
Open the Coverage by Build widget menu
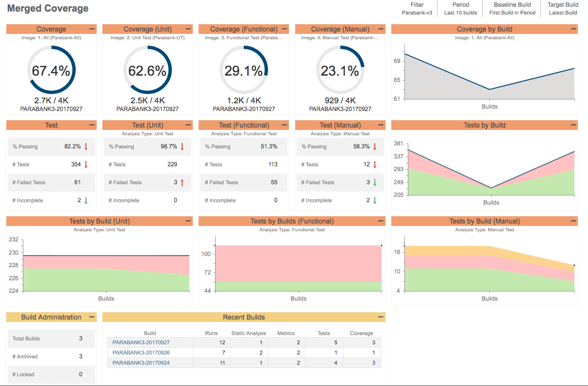[573, 29]
